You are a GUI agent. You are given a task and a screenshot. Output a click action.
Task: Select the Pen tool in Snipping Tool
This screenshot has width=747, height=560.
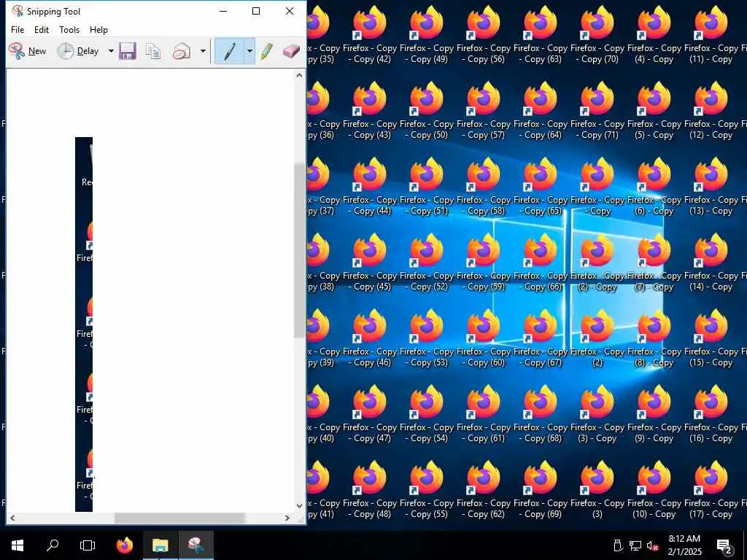point(229,51)
